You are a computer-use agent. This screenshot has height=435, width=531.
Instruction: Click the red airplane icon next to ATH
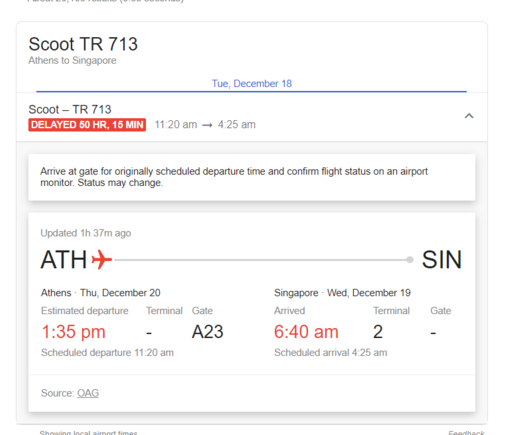point(102,260)
